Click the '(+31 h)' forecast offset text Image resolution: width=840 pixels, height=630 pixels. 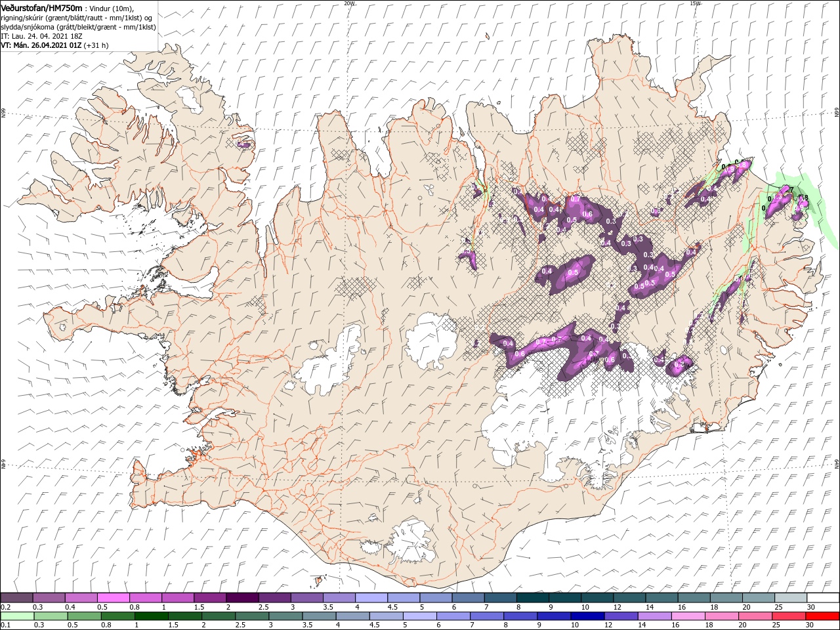(x=96, y=45)
